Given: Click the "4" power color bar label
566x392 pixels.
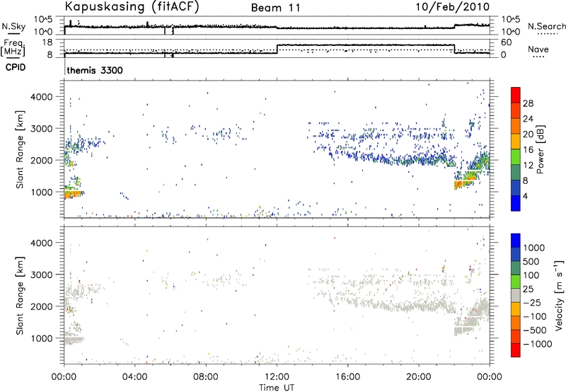Looking at the screenshot, I should coord(526,196).
